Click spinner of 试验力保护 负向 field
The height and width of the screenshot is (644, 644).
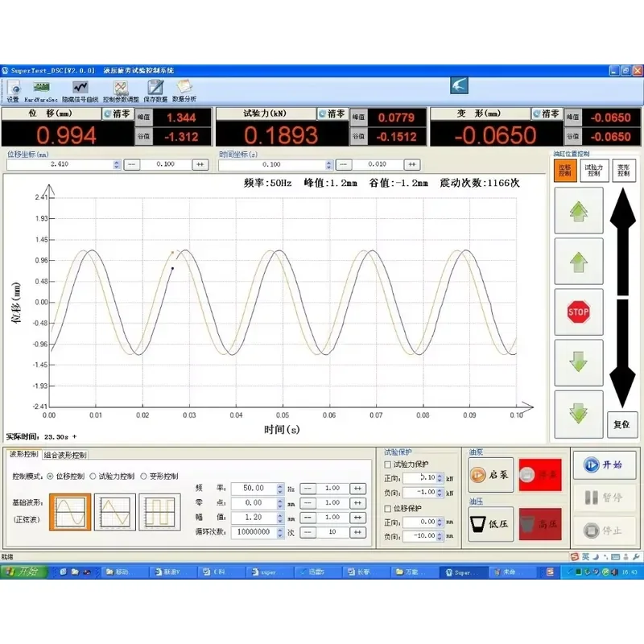(440, 493)
